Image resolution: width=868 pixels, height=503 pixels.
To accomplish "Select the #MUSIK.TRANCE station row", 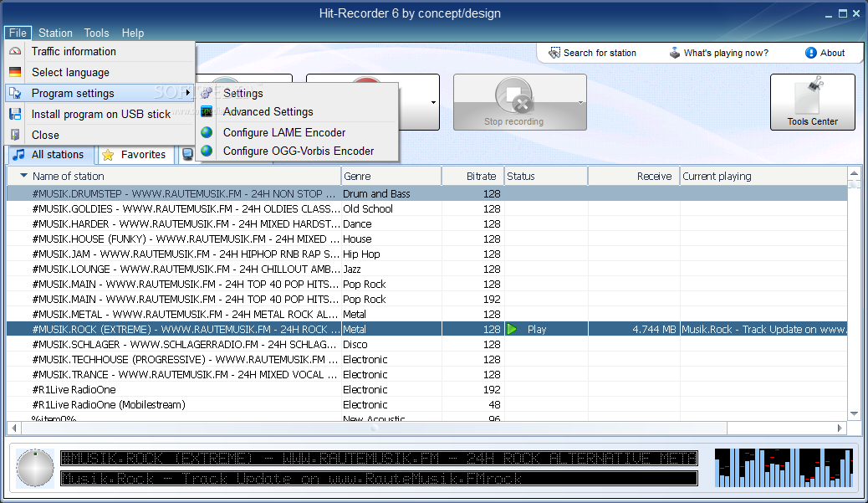I will 426,374.
